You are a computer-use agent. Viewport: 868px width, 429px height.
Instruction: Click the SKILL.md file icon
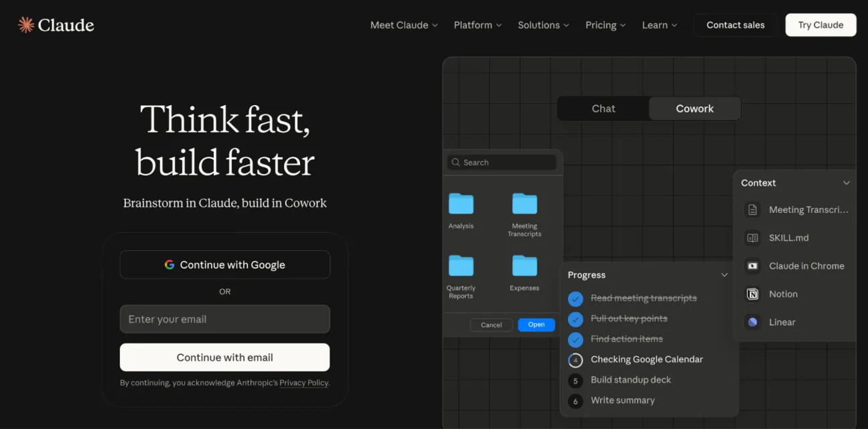[753, 238]
